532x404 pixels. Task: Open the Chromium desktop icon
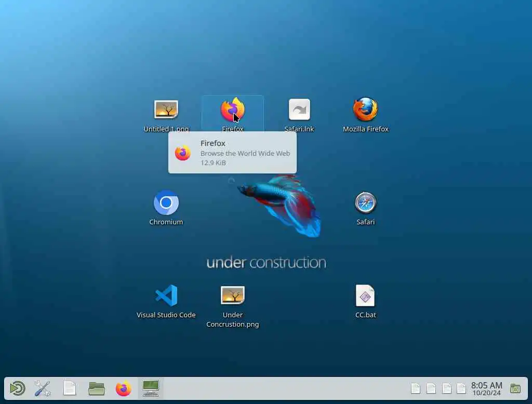click(166, 203)
